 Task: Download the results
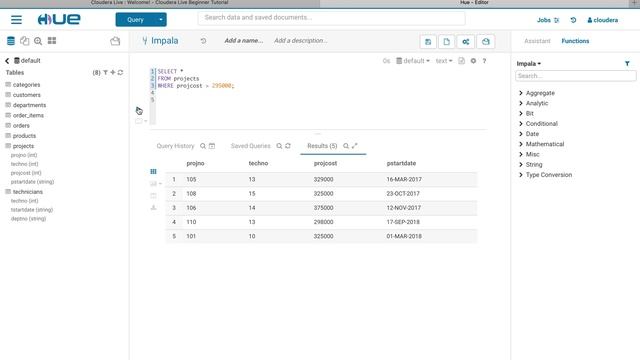(153, 207)
